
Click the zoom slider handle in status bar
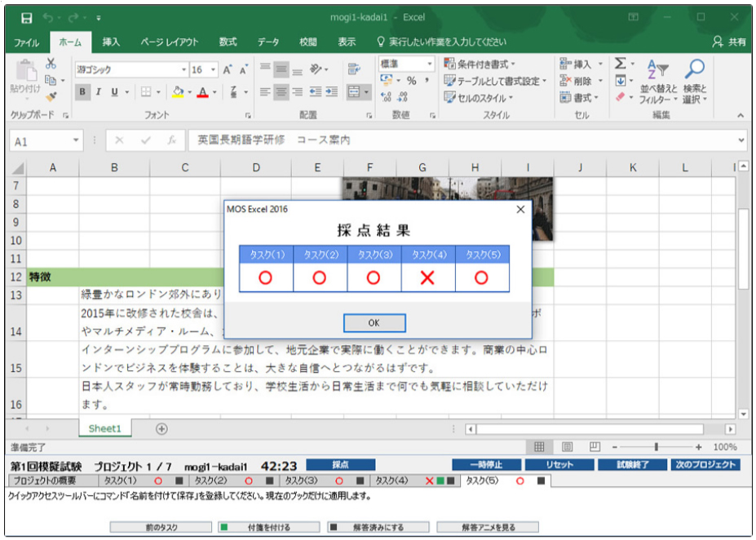click(x=657, y=447)
